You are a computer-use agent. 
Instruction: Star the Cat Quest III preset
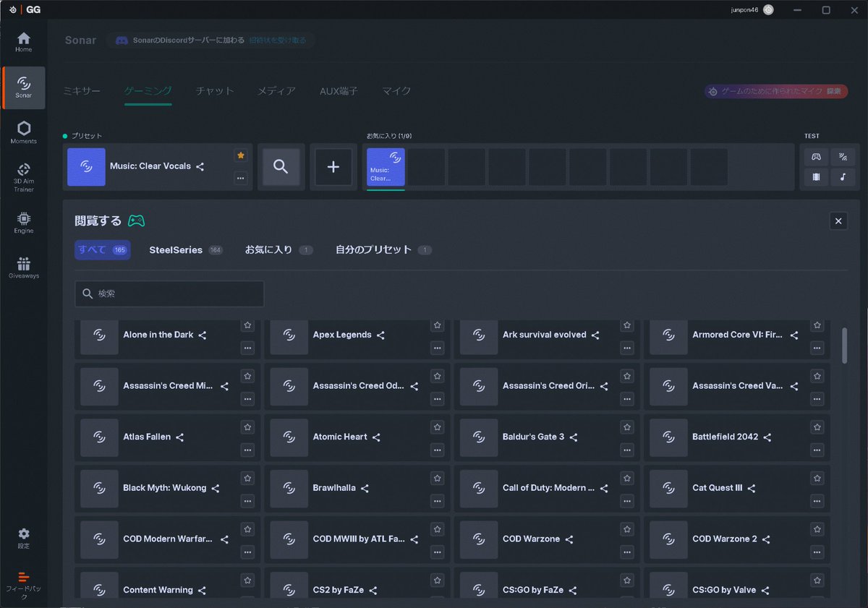(x=817, y=478)
